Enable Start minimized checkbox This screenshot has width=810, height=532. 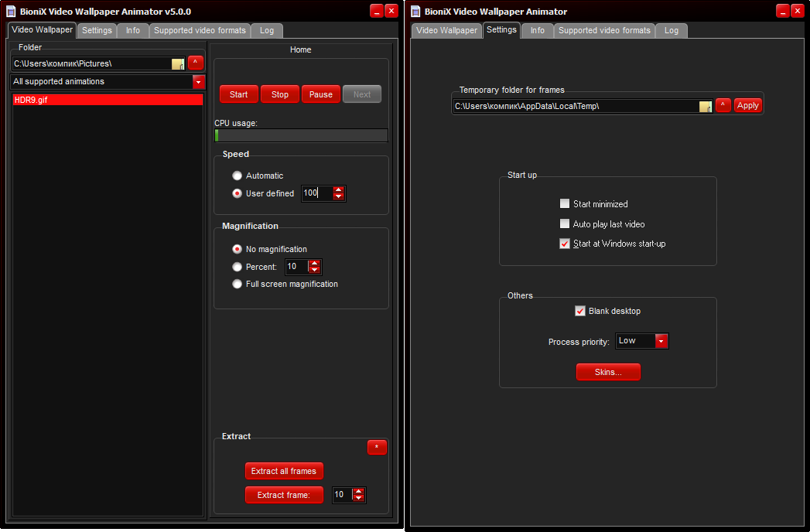[x=565, y=203]
